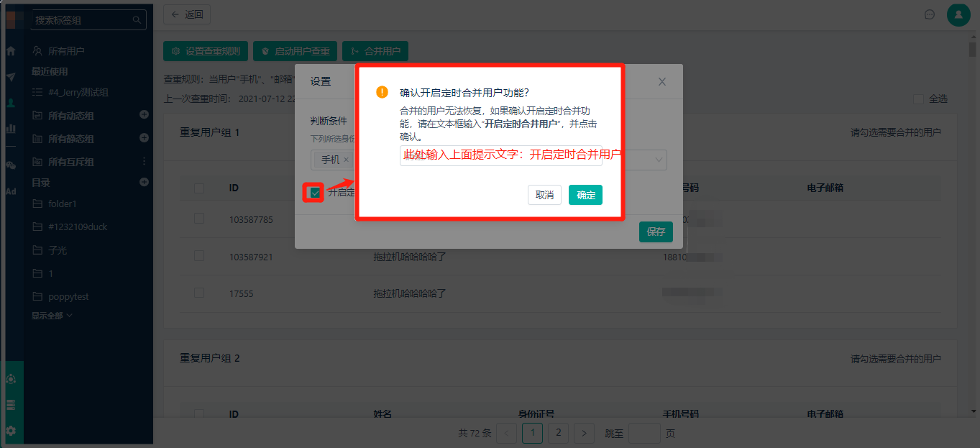The width and height of the screenshot is (980, 448).
Task: Click the 设置查重规则 button
Action: [x=206, y=51]
